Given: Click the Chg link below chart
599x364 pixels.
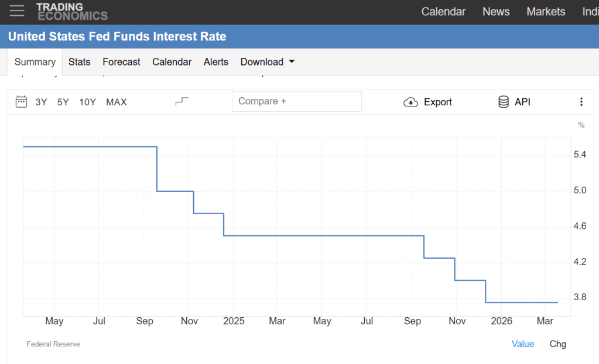Looking at the screenshot, I should click(x=557, y=344).
